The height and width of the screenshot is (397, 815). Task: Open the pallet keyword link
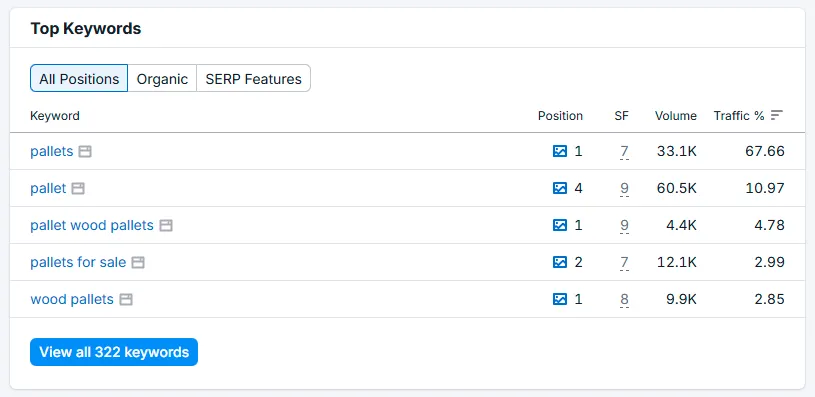pos(48,188)
